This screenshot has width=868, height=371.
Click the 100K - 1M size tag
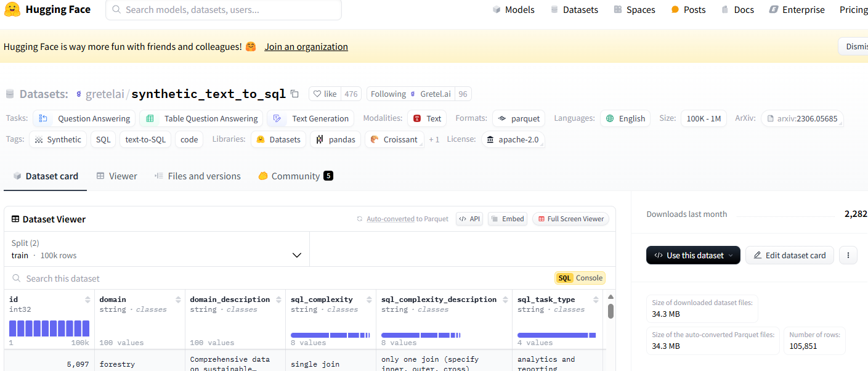pyautogui.click(x=704, y=118)
